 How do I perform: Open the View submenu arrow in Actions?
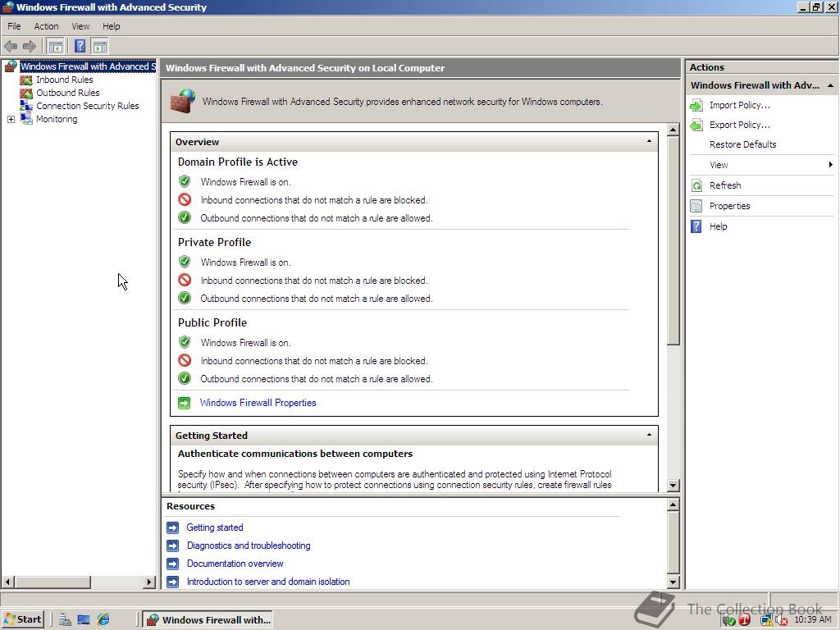[x=830, y=165]
